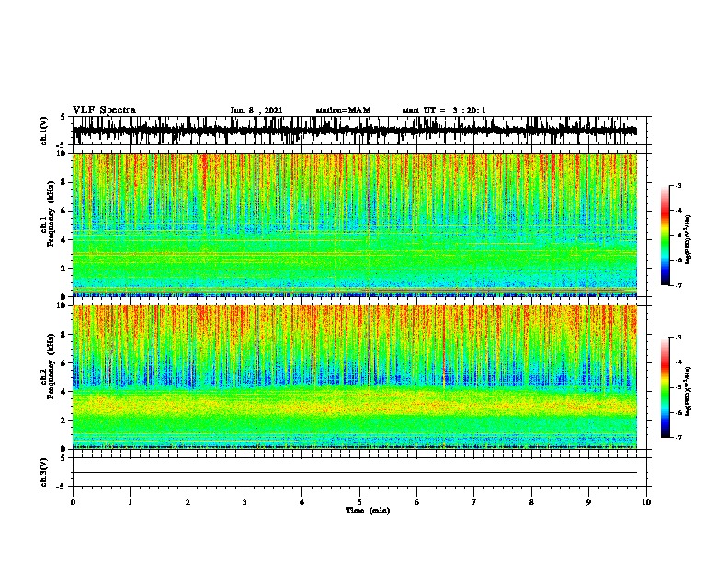Click the "VLF Spectra" plot title
The width and height of the screenshot is (728, 563).
tap(104, 110)
